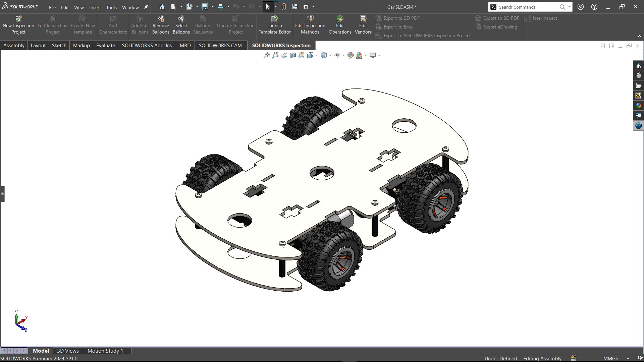Viewport: 644px width, 362px height.
Task: Pin the menu bar with pushpin
Action: click(x=146, y=7)
